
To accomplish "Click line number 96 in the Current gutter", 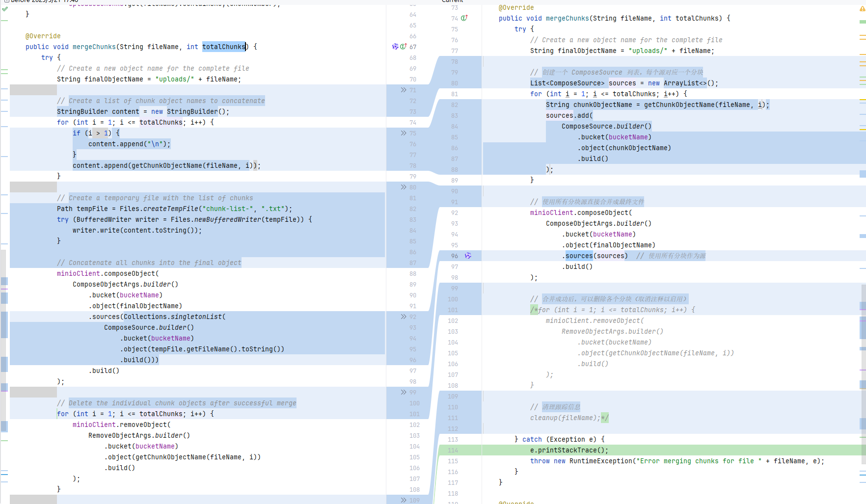I will point(453,256).
